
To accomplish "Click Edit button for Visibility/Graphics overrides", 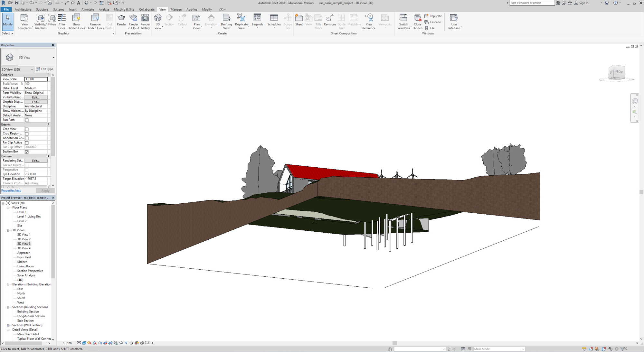I will (x=36, y=97).
